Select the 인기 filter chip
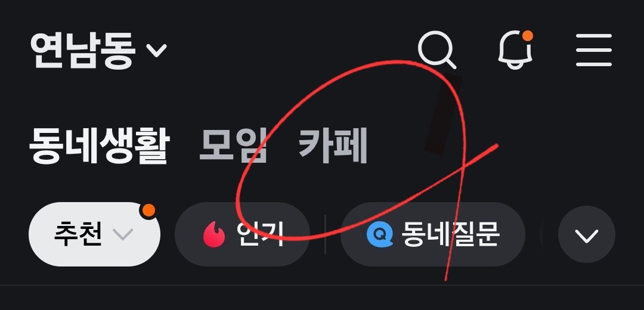The image size is (644, 310). point(242,234)
